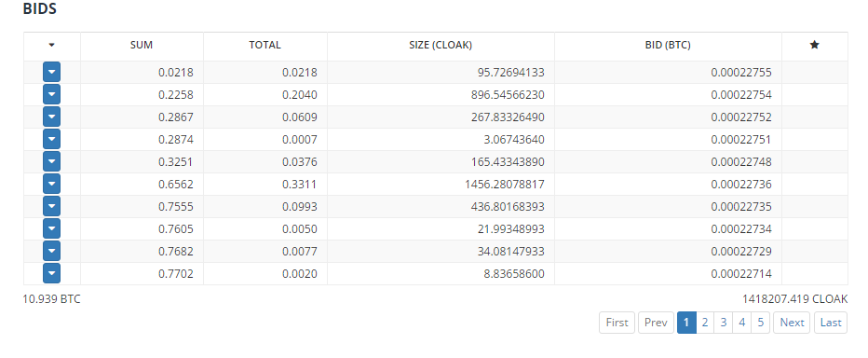Viewport: 868px width, 358px height.
Task: Click bid price 0.00022735
Action: 741,207
